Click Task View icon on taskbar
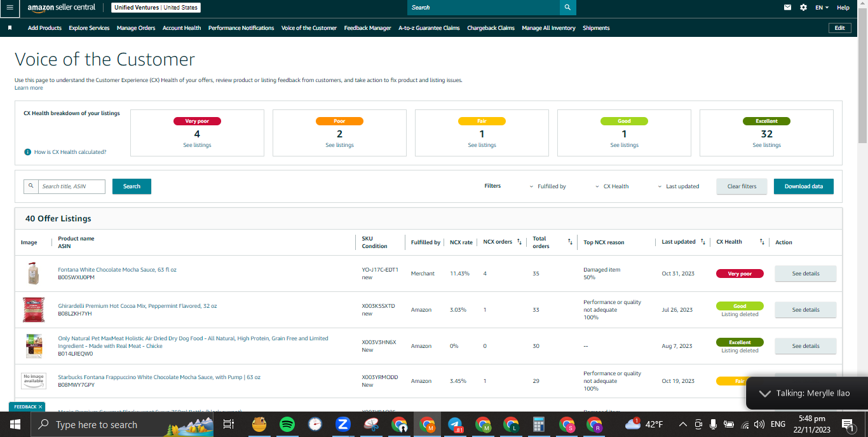868x437 pixels. (229, 424)
